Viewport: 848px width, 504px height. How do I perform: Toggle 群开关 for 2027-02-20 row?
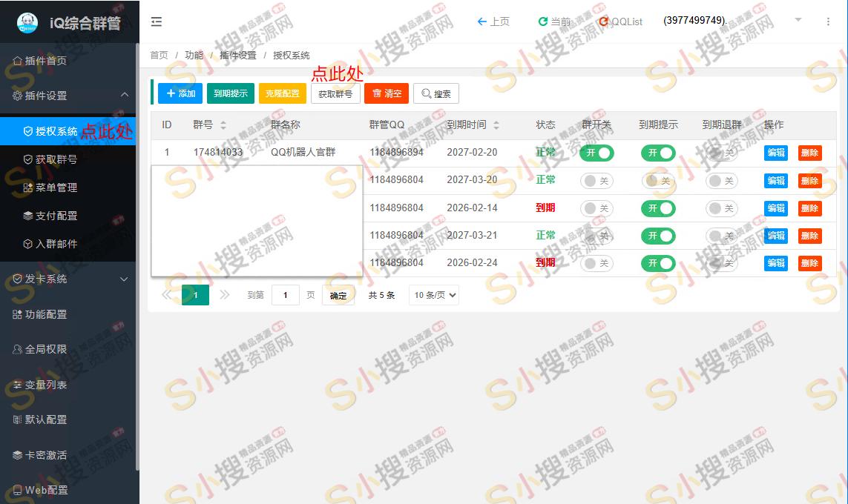pos(596,153)
